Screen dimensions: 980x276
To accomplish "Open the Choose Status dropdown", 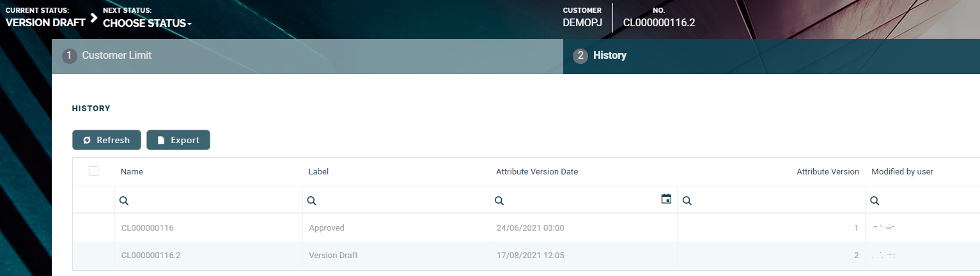I will (147, 24).
